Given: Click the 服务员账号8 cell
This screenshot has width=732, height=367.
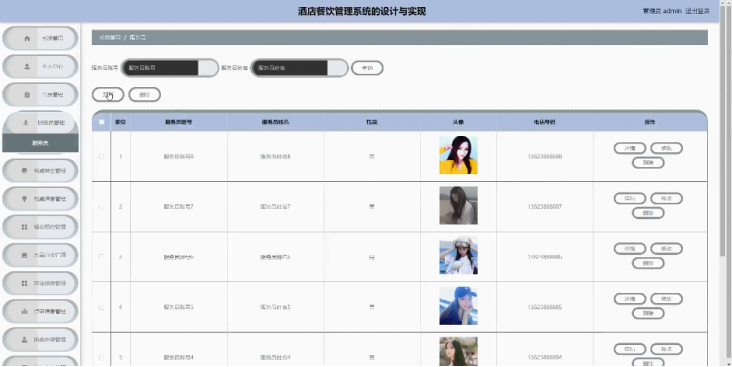Looking at the screenshot, I should 178,156.
